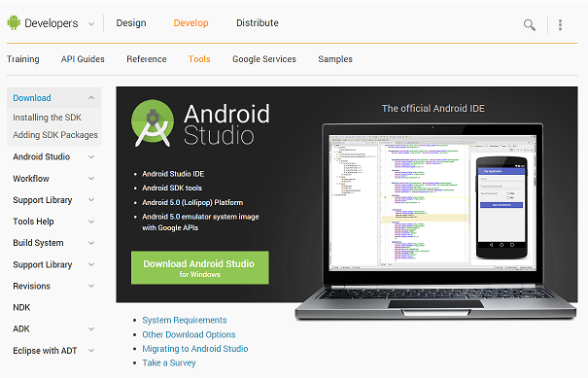Screen dimensions: 588x378
Task: Open the Developers dropdown arrow
Action: (x=91, y=24)
